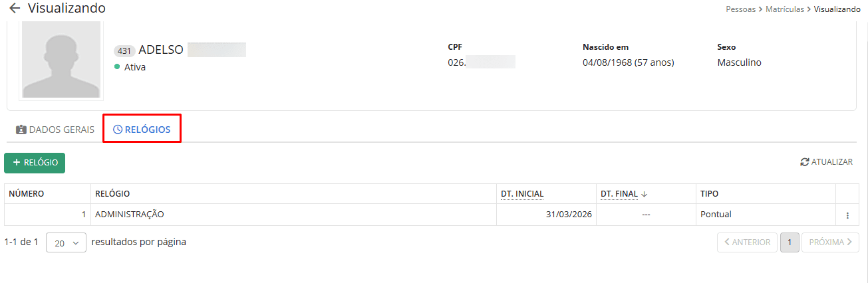Viewport: 868px width, 283px height.
Task: Click the ADMINISTRAÇÃO row in the table
Action: 130,215
